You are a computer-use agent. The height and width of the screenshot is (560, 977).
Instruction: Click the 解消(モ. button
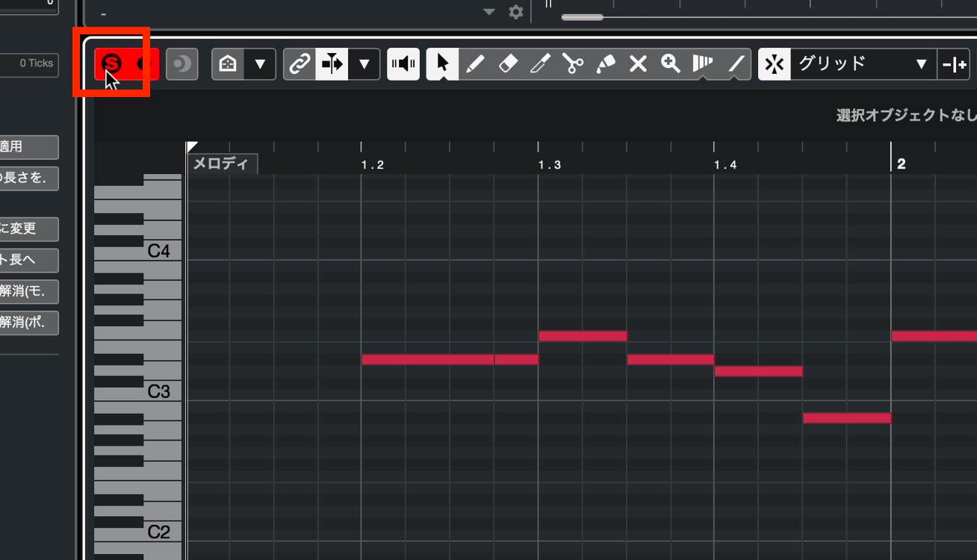[28, 291]
